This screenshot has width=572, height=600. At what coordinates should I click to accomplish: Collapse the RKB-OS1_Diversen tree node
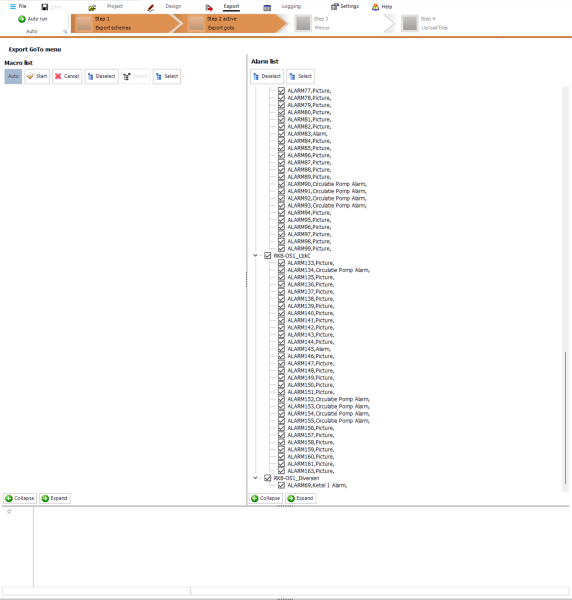click(256, 478)
